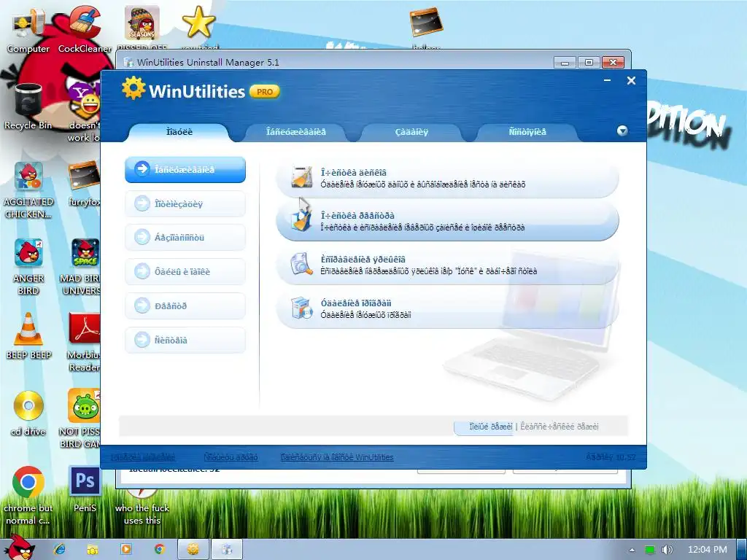Click the WinUtilities gear logo

click(133, 88)
